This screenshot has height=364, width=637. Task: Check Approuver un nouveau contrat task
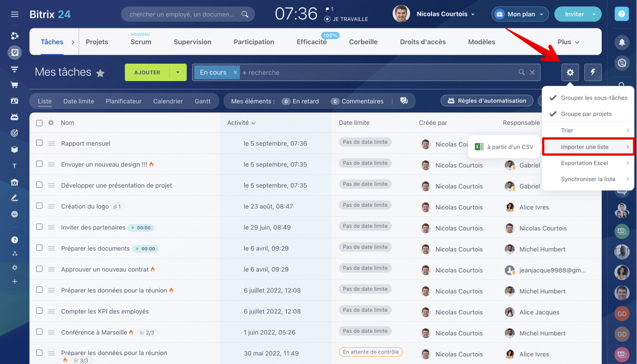(x=39, y=269)
